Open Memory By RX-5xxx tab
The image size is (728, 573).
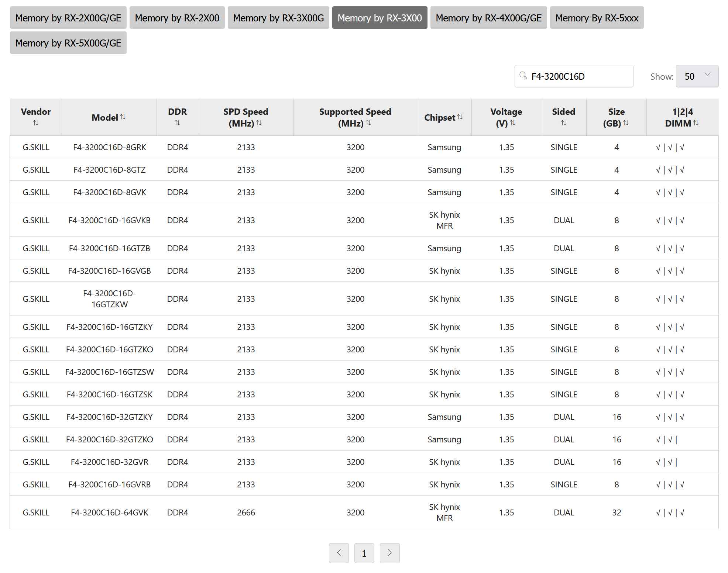coord(597,18)
